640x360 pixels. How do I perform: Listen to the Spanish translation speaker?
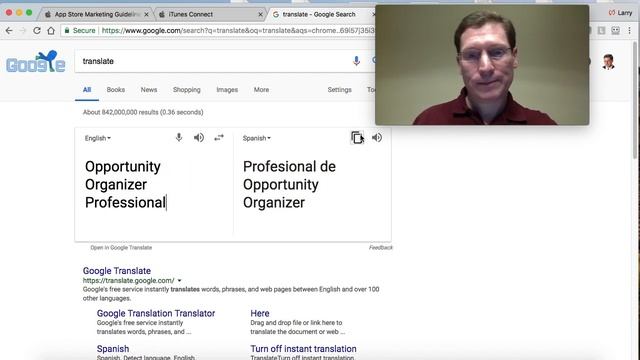point(377,138)
